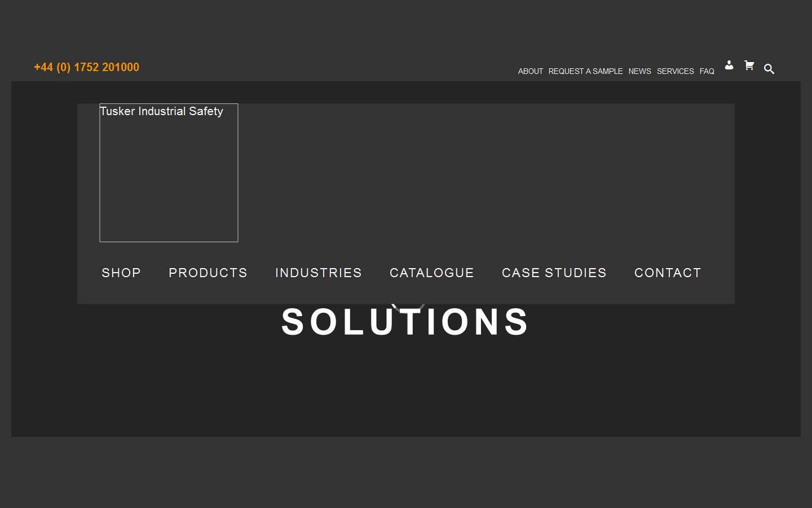Open the SHOP menu
812x508 pixels.
(121, 273)
